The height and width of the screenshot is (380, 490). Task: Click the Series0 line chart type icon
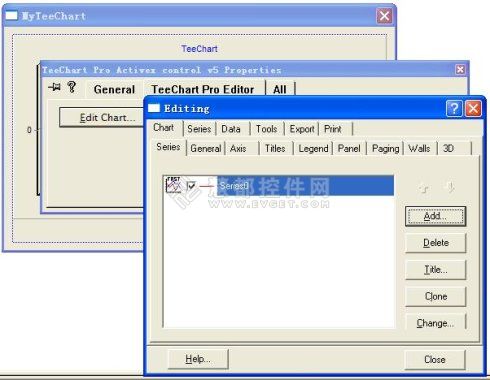pos(173,185)
